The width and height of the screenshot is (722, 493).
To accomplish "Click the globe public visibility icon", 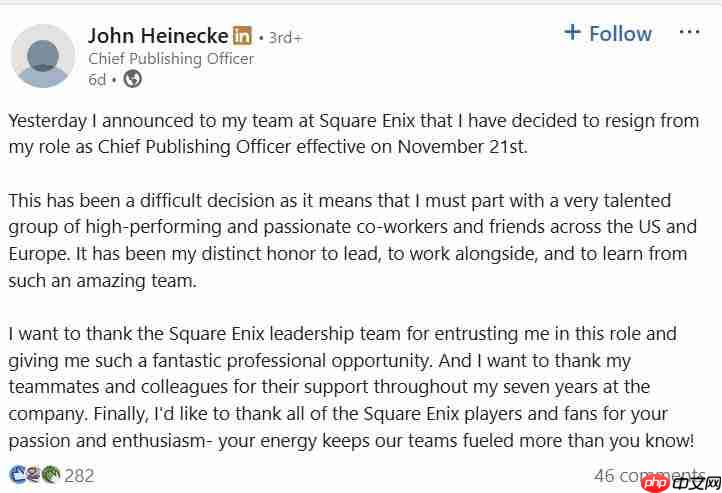I will coord(132,79).
